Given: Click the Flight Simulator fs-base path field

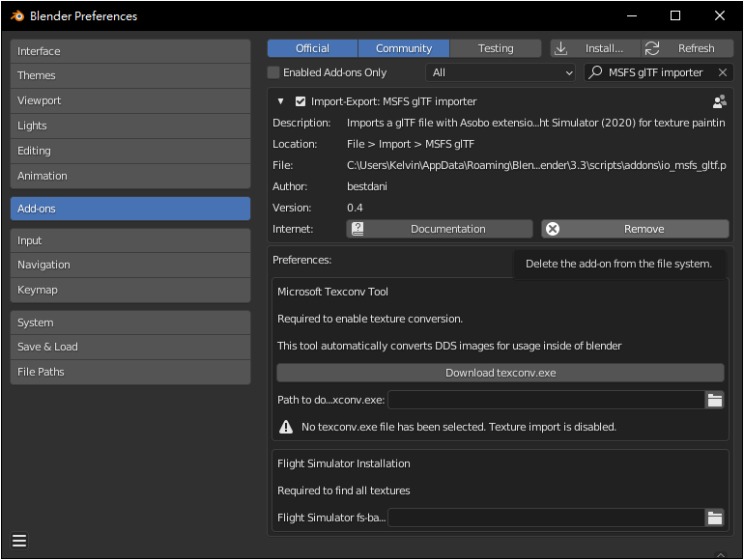Looking at the screenshot, I should tap(547, 518).
